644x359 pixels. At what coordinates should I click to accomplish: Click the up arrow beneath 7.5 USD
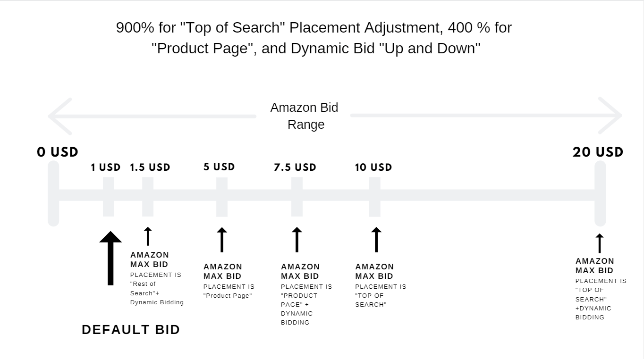pyautogui.click(x=297, y=240)
